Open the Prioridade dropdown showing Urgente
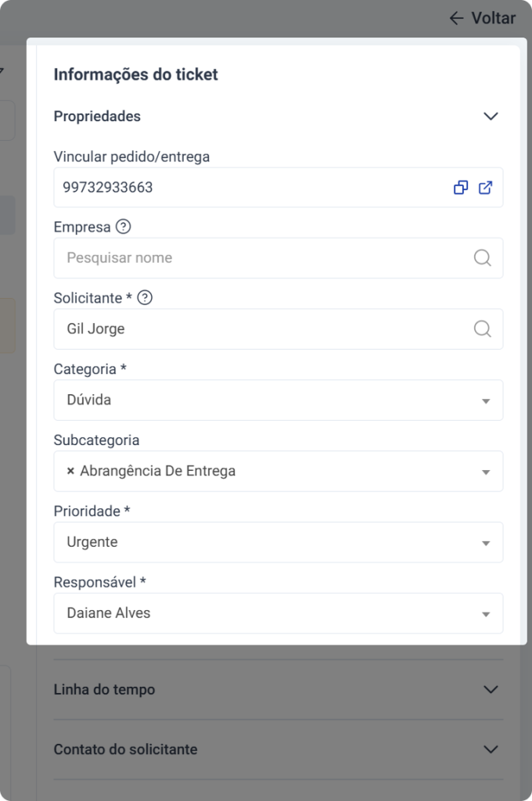This screenshot has height=801, width=532. coord(485,542)
